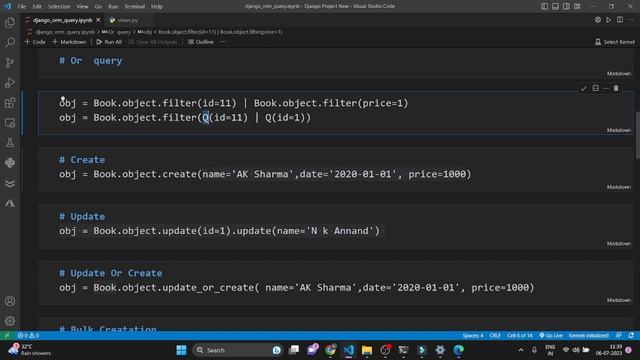Click Select Kernel
Screen dimensions: 640x360
(x=615, y=42)
